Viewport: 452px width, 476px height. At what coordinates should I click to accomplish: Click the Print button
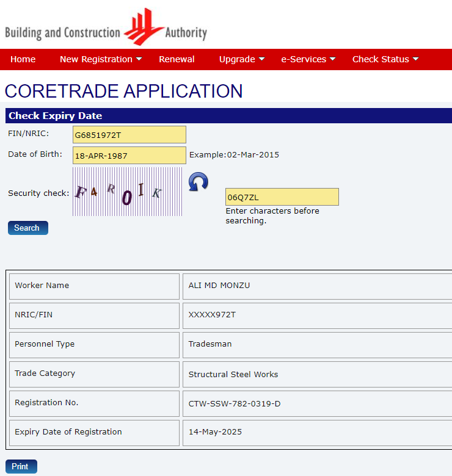point(21,466)
